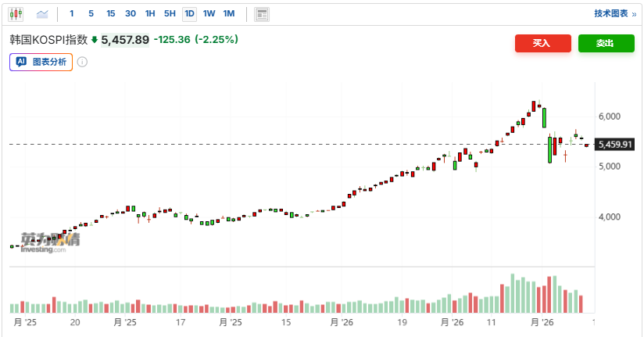Select the 5 minute interval
The width and height of the screenshot is (644, 337).
[91, 14]
